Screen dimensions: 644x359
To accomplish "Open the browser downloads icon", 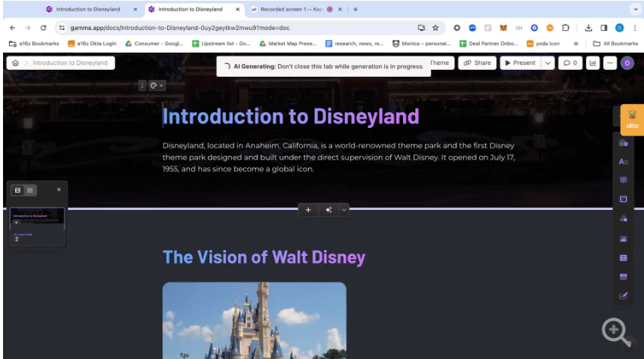I will coord(588,28).
